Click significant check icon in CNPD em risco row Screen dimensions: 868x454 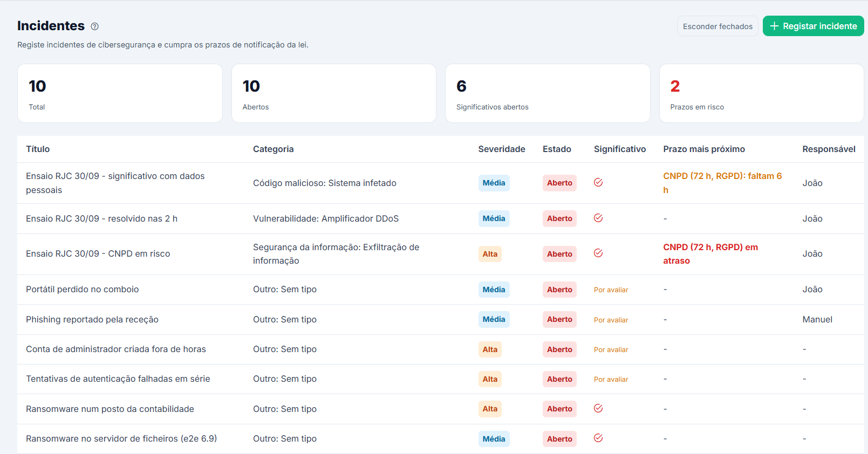(598, 253)
